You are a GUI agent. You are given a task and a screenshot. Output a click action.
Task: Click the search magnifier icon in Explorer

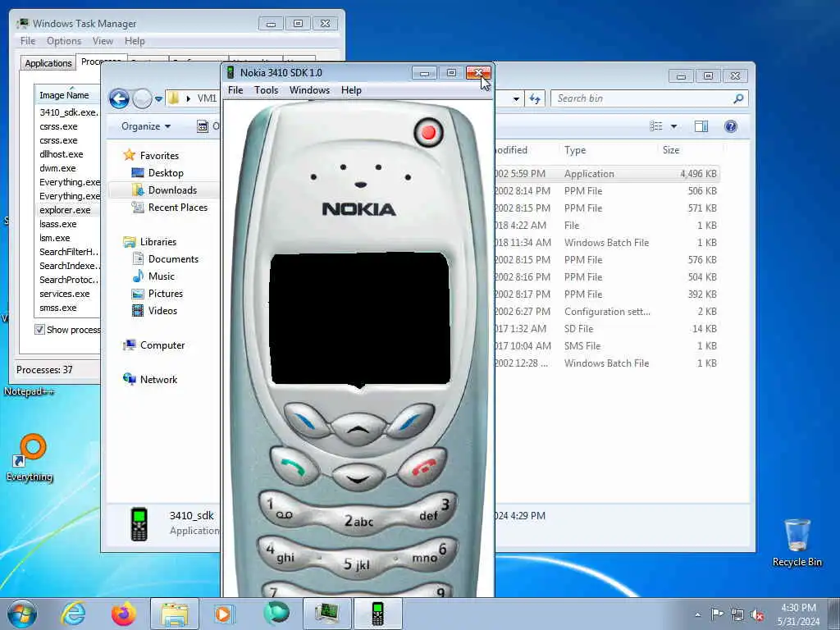[x=738, y=98]
